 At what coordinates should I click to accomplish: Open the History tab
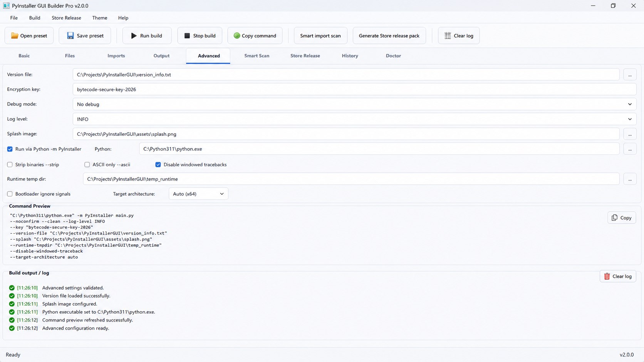[x=350, y=56]
